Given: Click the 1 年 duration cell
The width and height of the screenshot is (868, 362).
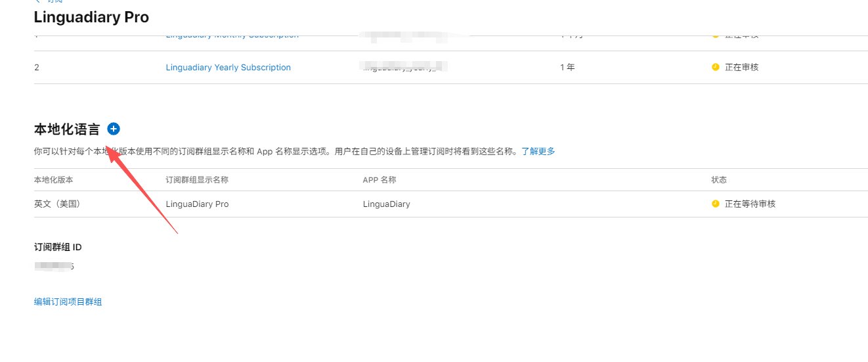Looking at the screenshot, I should pyautogui.click(x=567, y=67).
